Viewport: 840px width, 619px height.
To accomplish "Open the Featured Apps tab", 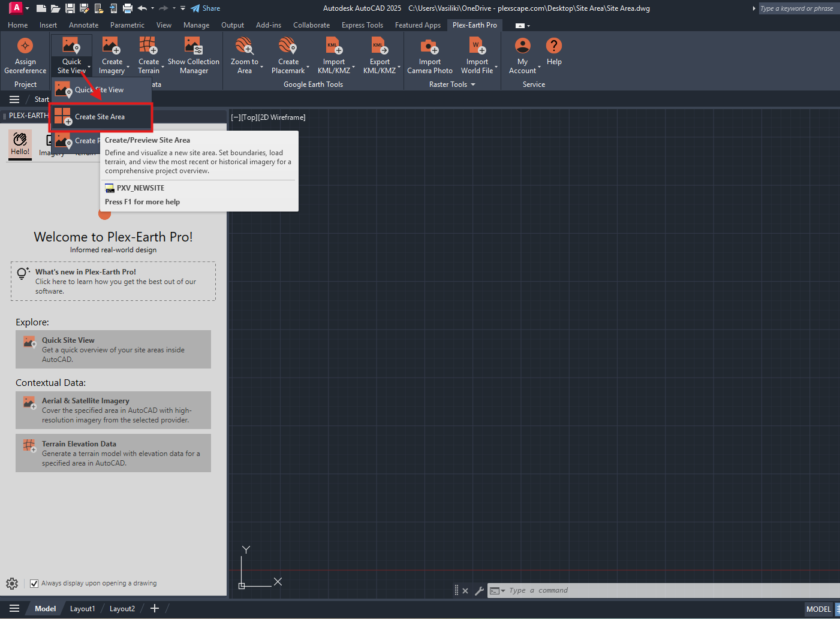I will click(417, 25).
